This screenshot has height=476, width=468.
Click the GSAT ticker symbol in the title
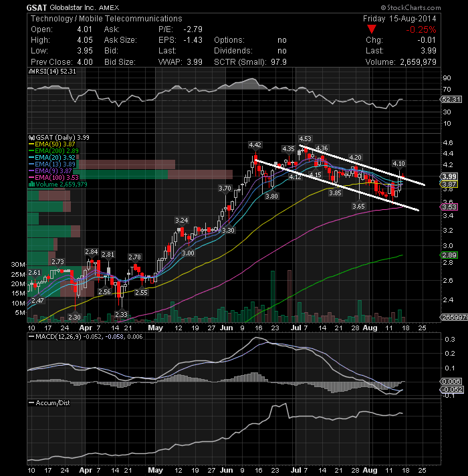click(x=36, y=7)
